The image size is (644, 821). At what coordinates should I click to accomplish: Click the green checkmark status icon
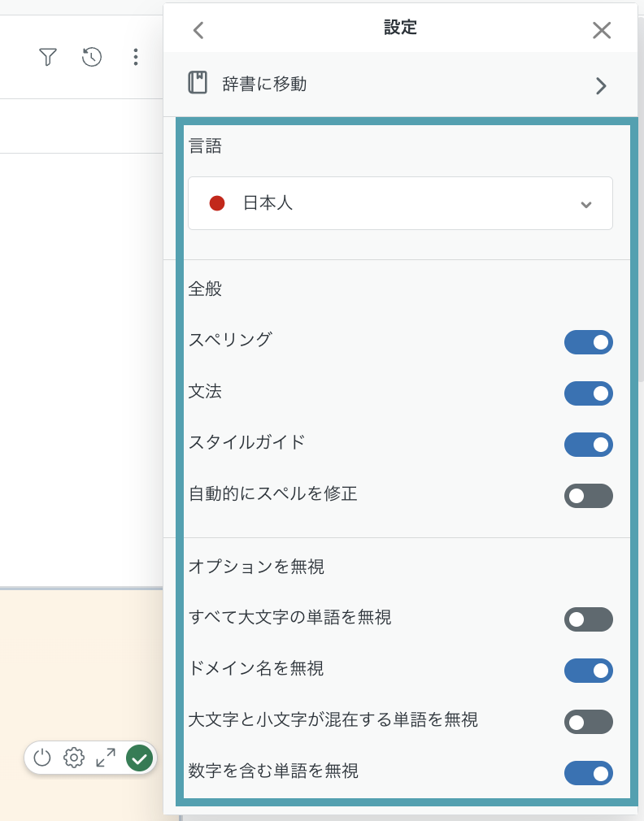pos(139,758)
